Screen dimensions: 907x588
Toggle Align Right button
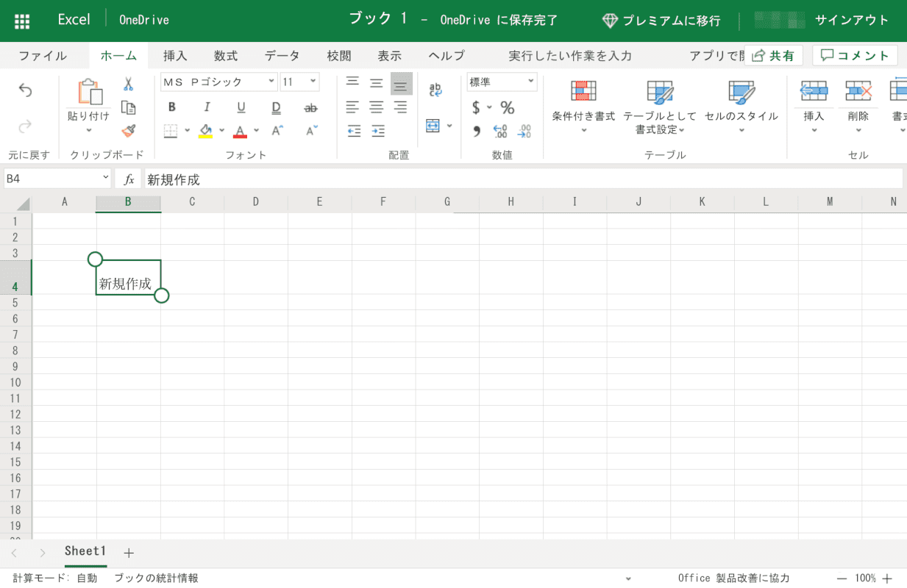(401, 107)
